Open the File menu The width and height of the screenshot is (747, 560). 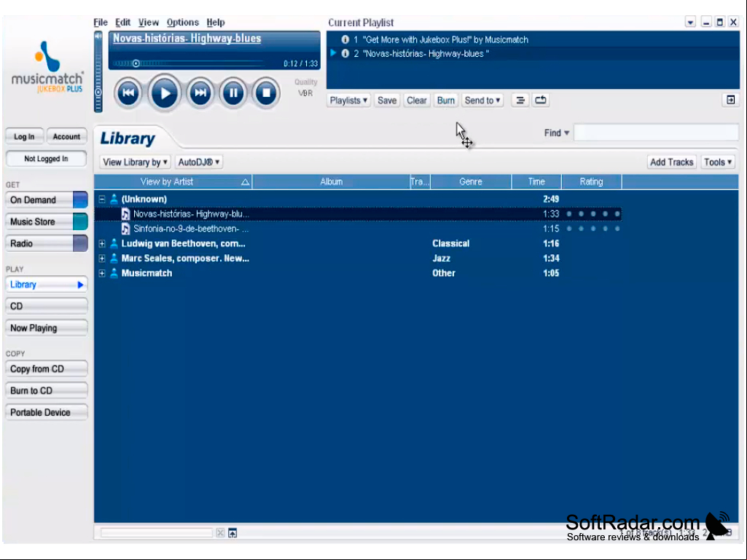101,23
